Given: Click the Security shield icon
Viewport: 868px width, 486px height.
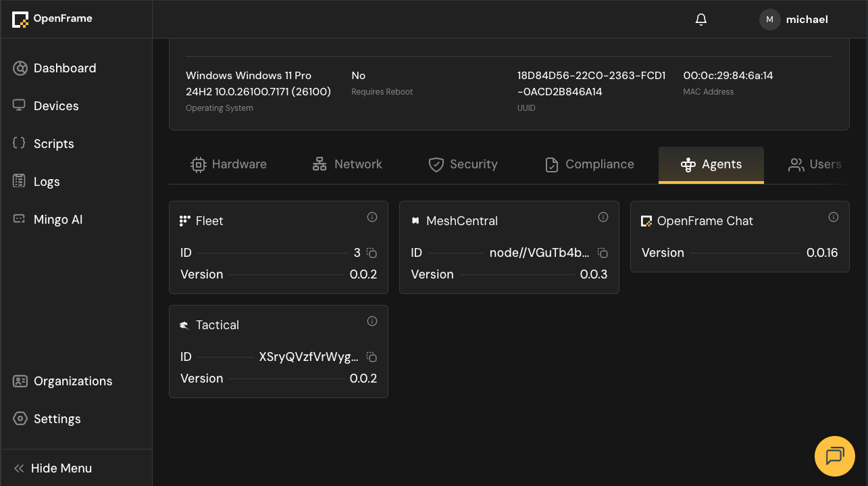Looking at the screenshot, I should pos(436,164).
